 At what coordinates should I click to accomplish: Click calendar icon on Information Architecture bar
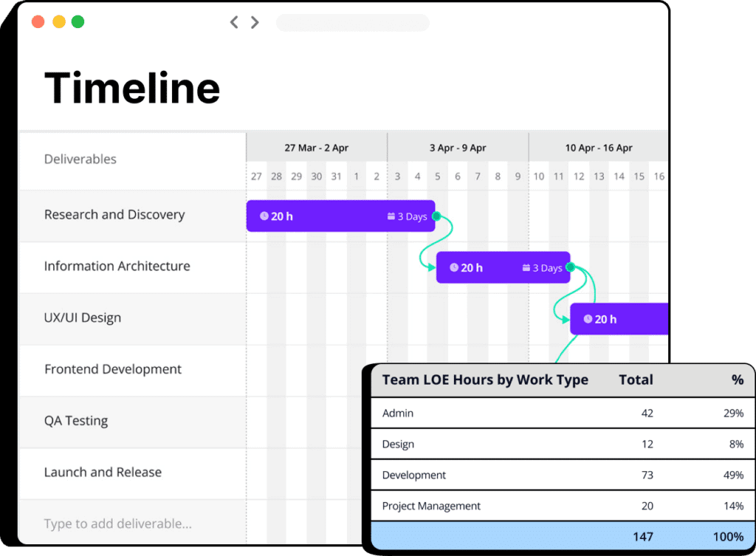coord(526,268)
